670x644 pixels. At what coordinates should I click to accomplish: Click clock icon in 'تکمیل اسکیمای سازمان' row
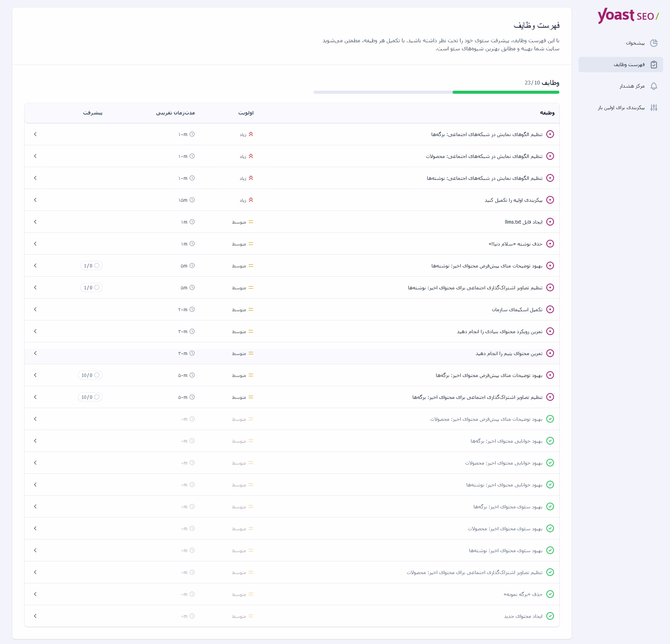192,309
